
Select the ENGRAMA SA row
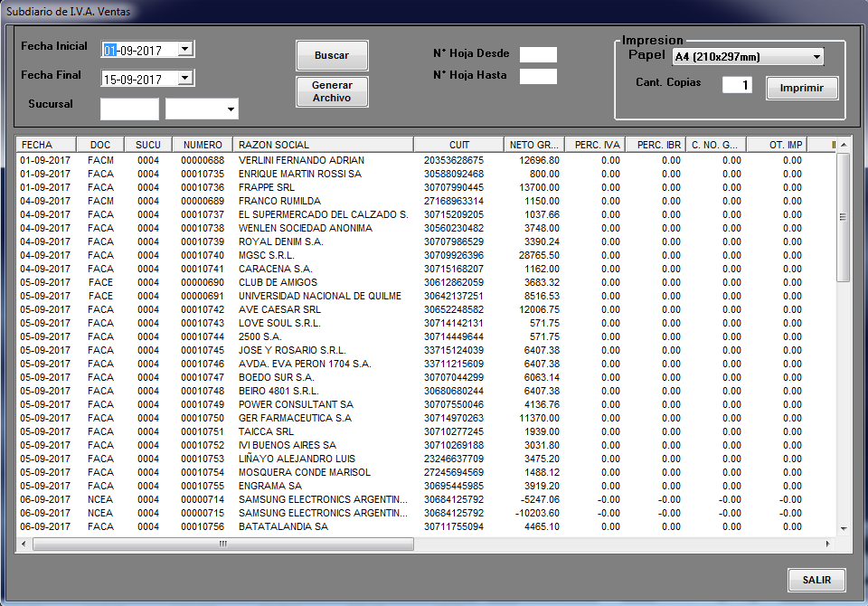(426, 486)
